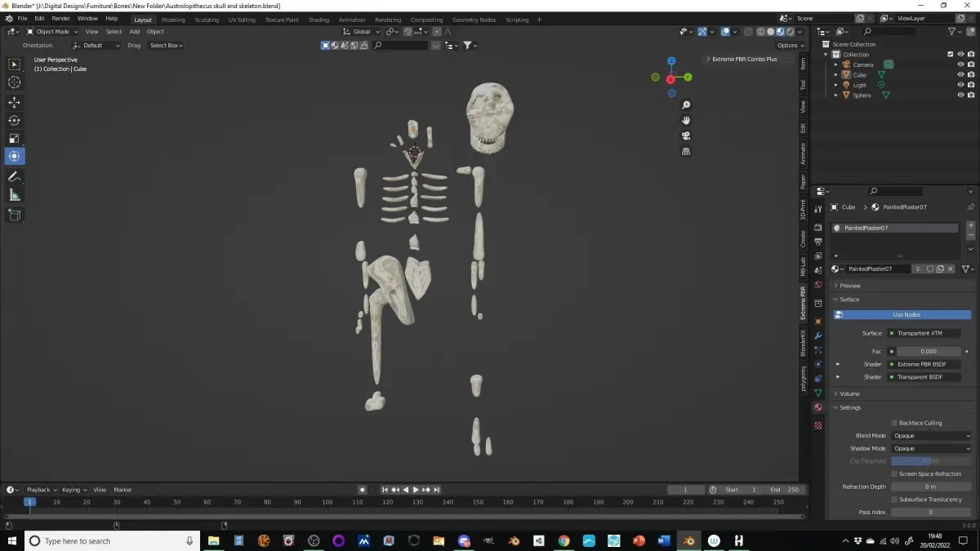This screenshot has height=551, width=980.
Task: Play the animation forward
Action: [416, 490]
